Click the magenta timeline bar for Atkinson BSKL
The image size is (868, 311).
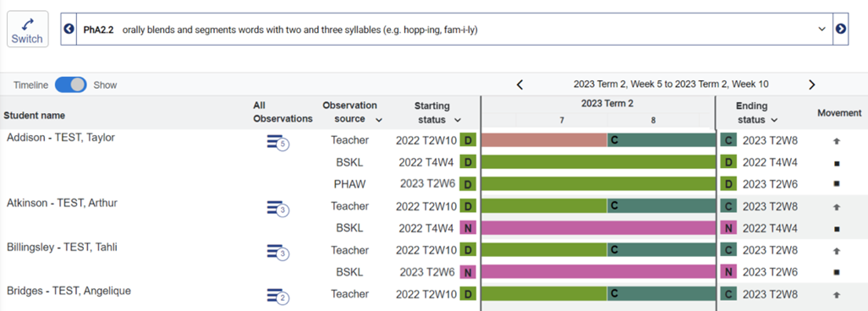(599, 228)
